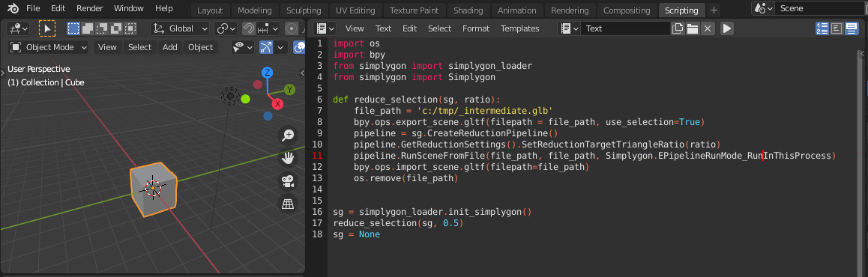Screen dimensions: 868x277
Task: Click the hand pan view gizmo
Action: [288, 158]
